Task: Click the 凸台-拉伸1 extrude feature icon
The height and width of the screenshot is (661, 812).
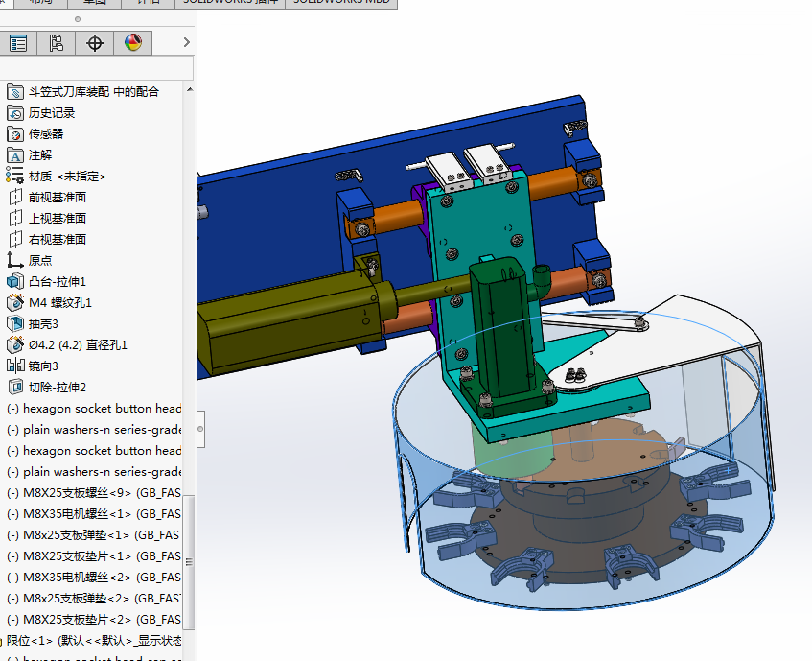Action: click(15, 282)
